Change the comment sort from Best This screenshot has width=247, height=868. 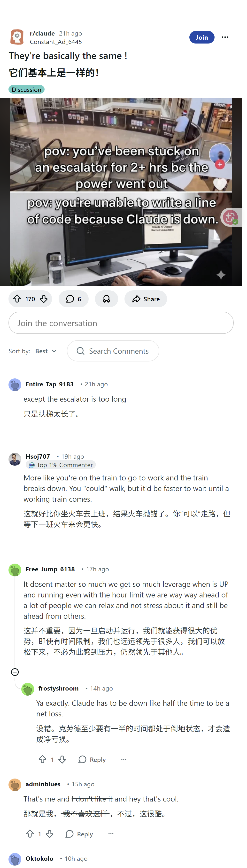46,351
